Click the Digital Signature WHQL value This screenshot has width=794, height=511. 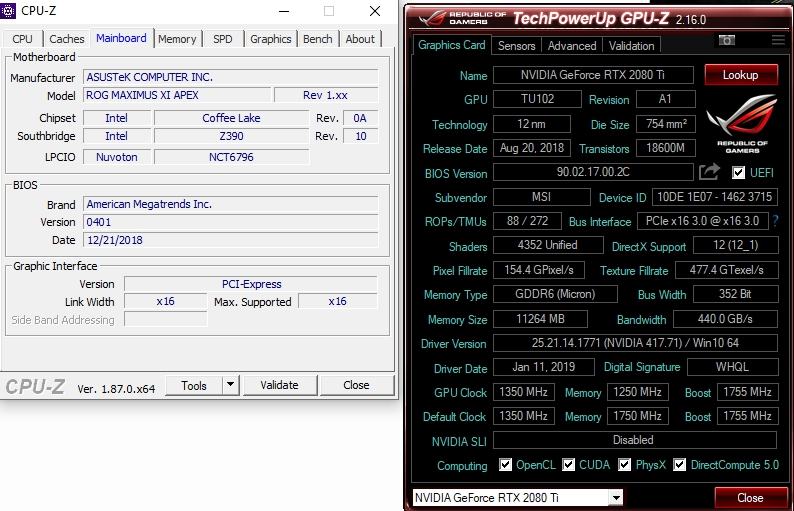click(732, 367)
